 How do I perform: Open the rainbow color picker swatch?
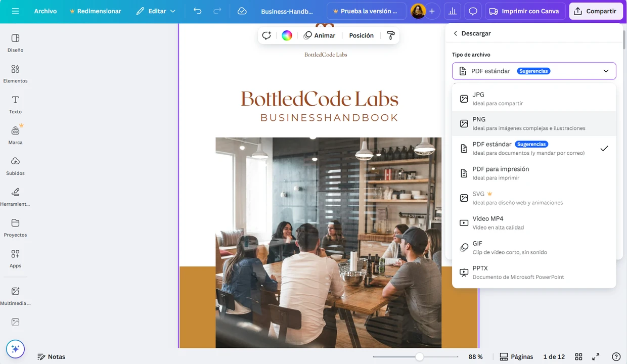(x=287, y=35)
